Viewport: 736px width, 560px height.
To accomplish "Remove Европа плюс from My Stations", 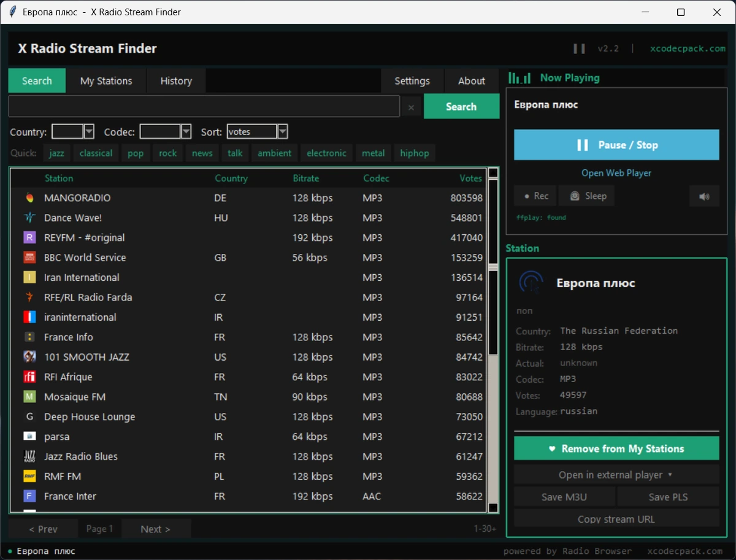I will pyautogui.click(x=616, y=448).
